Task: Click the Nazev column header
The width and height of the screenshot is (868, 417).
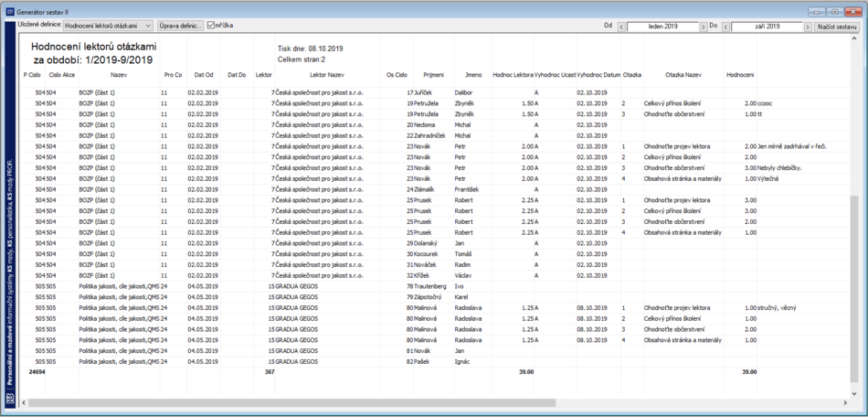Action: [119, 75]
